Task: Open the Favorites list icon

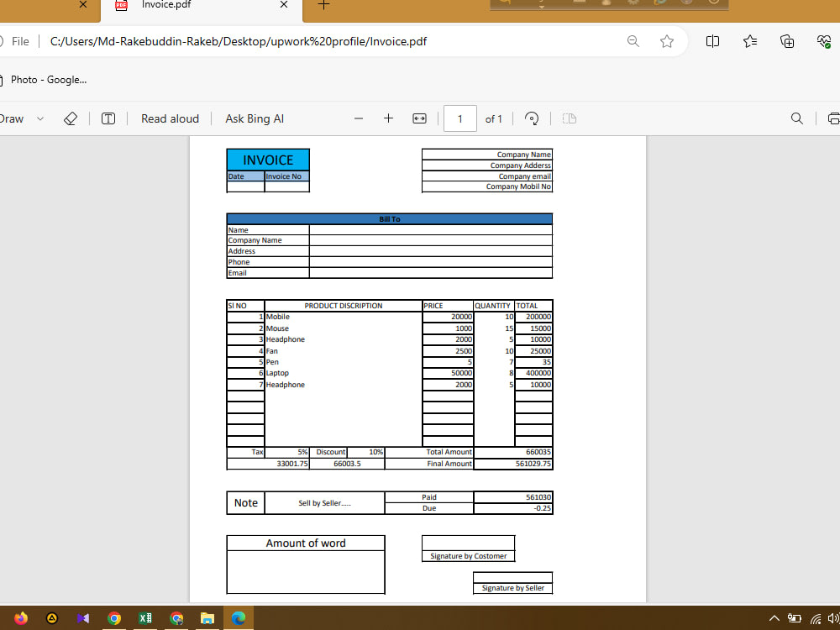Action: tap(749, 40)
